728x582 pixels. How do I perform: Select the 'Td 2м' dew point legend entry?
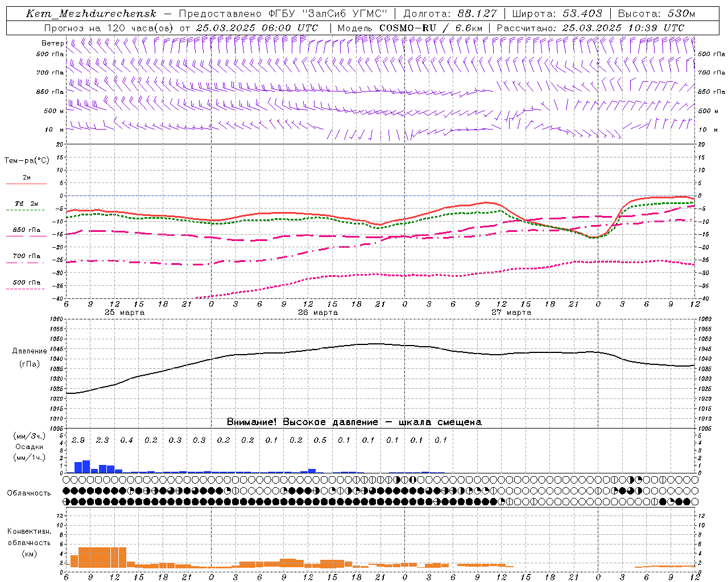coord(26,203)
